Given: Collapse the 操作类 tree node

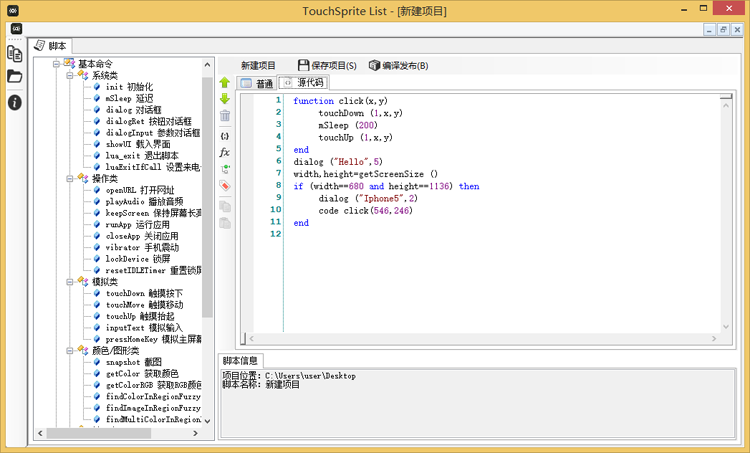Looking at the screenshot, I should (x=70, y=178).
